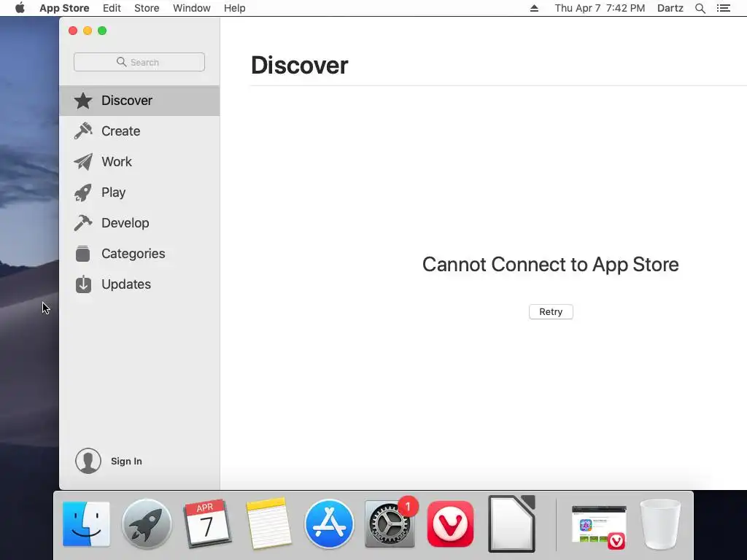Viewport: 747px width, 560px height.
Task: Close the App Store window
Action: tap(73, 31)
